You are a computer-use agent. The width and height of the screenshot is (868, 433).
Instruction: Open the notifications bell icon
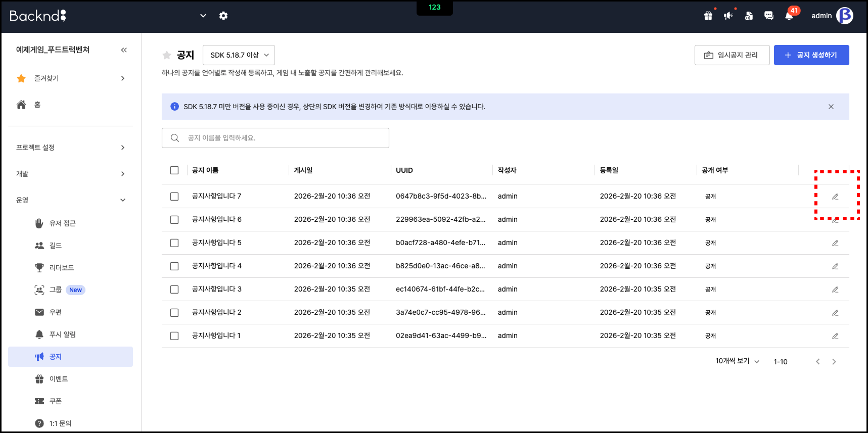pyautogui.click(x=789, y=16)
